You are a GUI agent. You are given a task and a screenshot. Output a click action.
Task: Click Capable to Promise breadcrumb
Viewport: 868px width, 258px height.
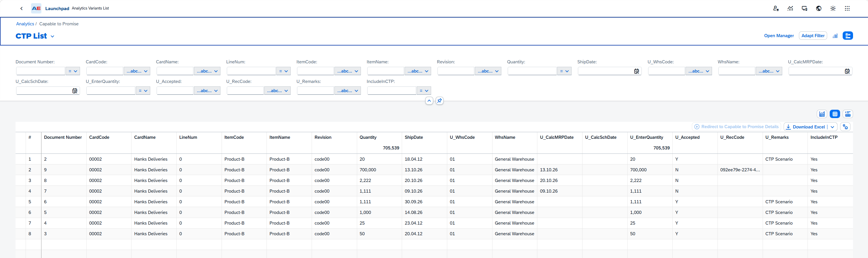click(59, 24)
